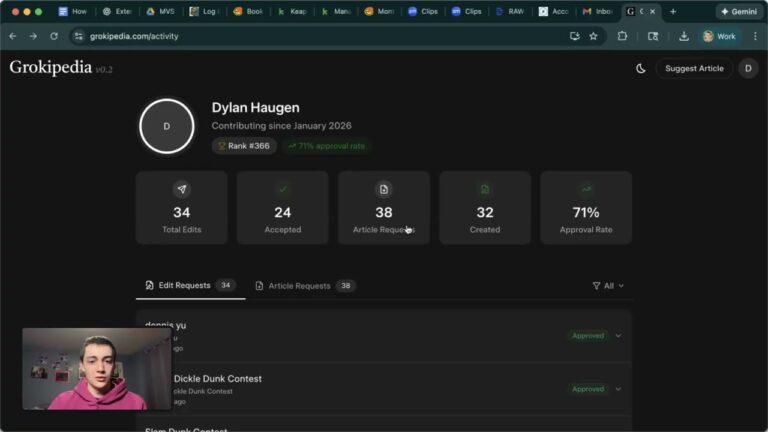Click the Dickle Dunk Contest title
This screenshot has height=432, width=768.
[x=217, y=379]
